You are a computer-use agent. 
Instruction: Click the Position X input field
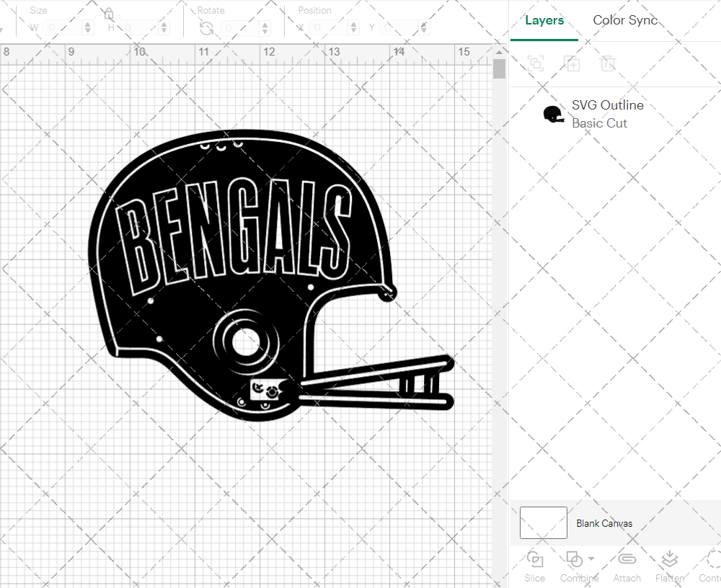(329, 27)
